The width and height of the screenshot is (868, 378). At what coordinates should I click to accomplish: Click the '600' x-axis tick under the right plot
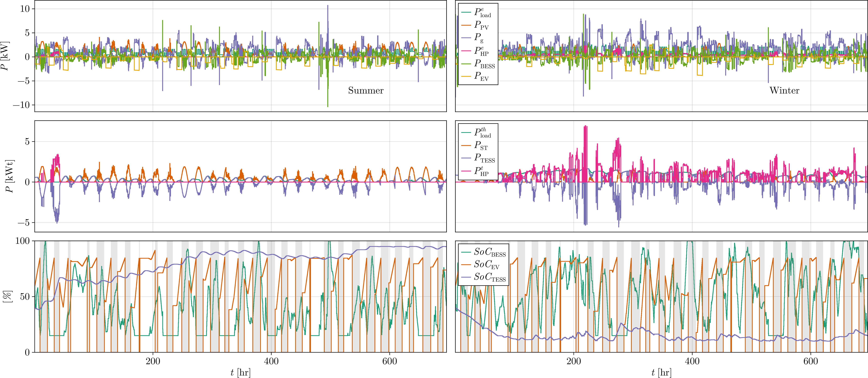[x=810, y=362]
